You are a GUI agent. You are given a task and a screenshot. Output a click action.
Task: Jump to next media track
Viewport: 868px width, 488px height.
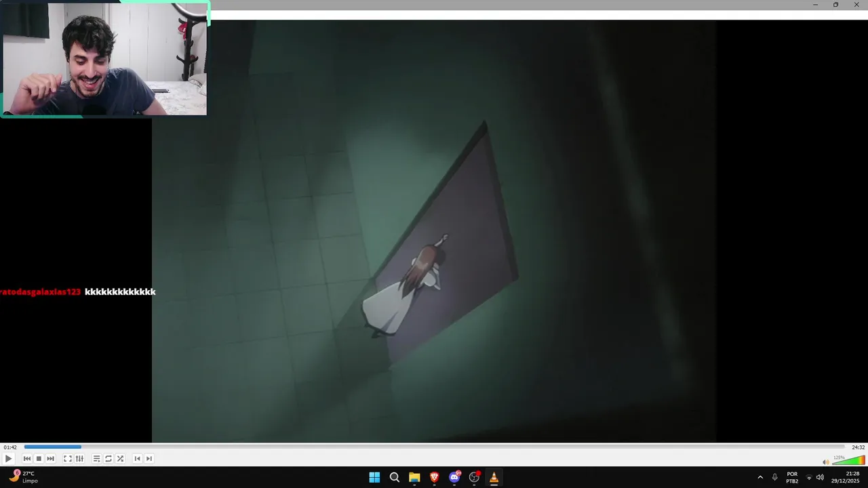(x=50, y=459)
